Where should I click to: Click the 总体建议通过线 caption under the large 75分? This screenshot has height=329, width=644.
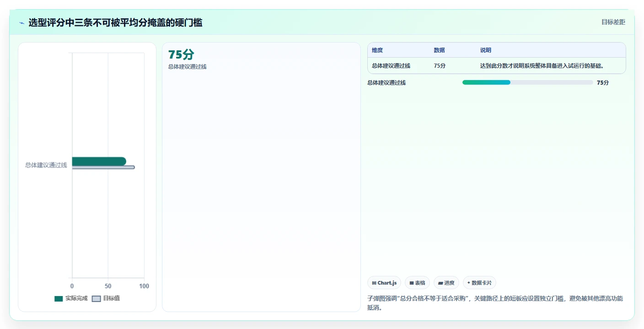coord(187,67)
